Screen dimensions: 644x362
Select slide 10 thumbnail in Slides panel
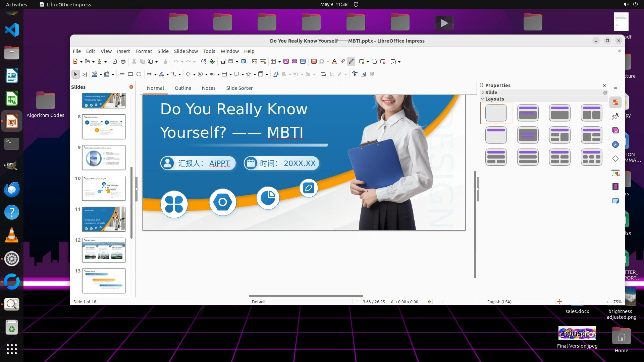[104, 188]
